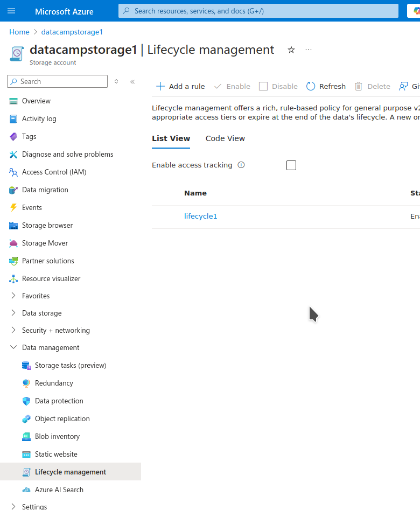Click the Disable toolbar button
420x510 pixels.
[x=278, y=87]
